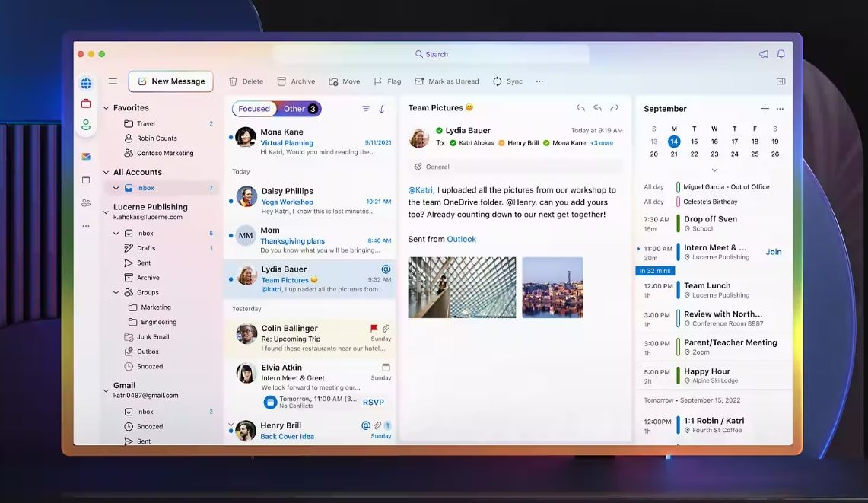The width and height of the screenshot is (868, 503).
Task: Switch to the Focused inbox tab
Action: [254, 109]
